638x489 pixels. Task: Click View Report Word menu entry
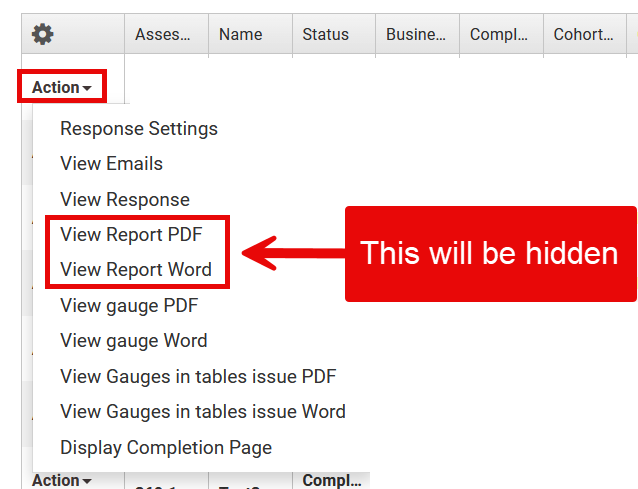[x=135, y=270]
